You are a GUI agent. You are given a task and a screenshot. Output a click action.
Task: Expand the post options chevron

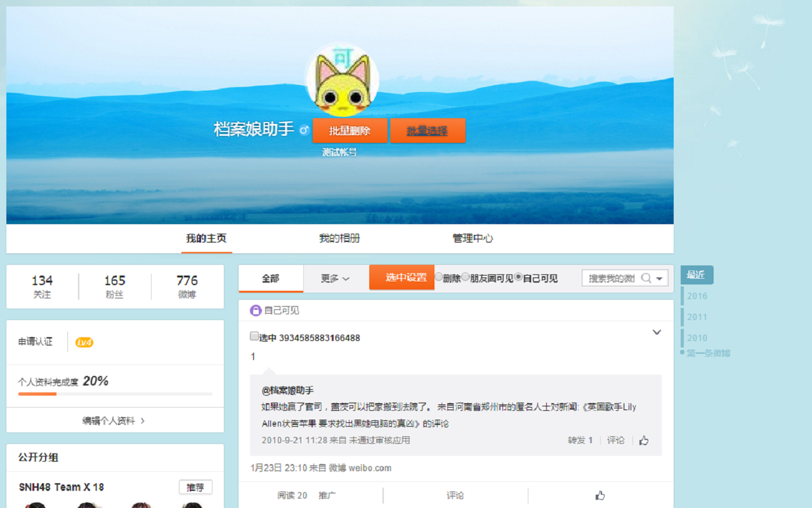point(657,332)
